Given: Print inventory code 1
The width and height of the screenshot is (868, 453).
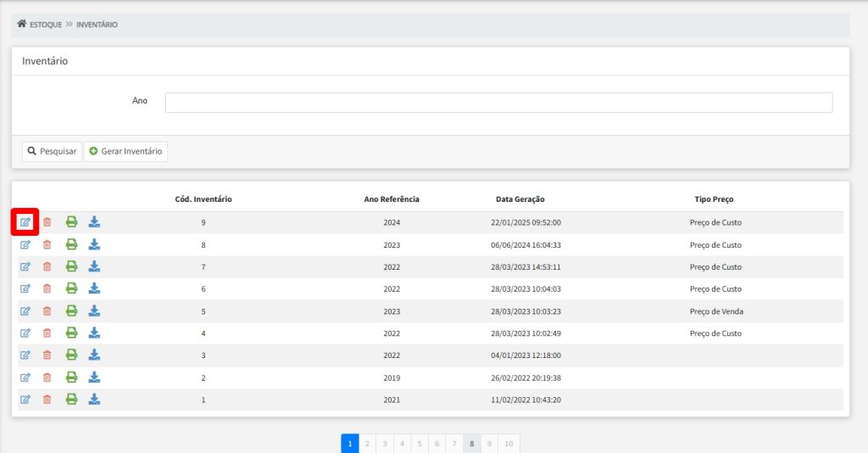Looking at the screenshot, I should point(71,400).
